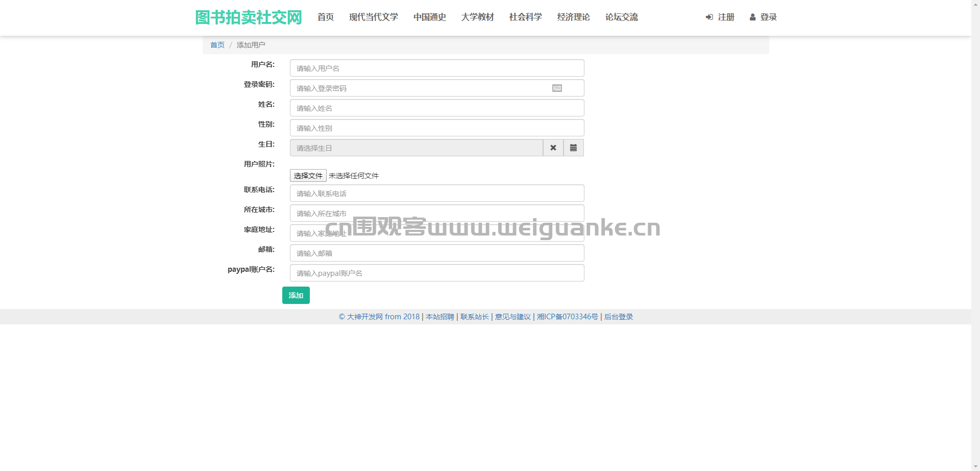This screenshot has width=980, height=471.
Task: Open the 图书拍卖社交网 site logo
Action: click(249, 17)
